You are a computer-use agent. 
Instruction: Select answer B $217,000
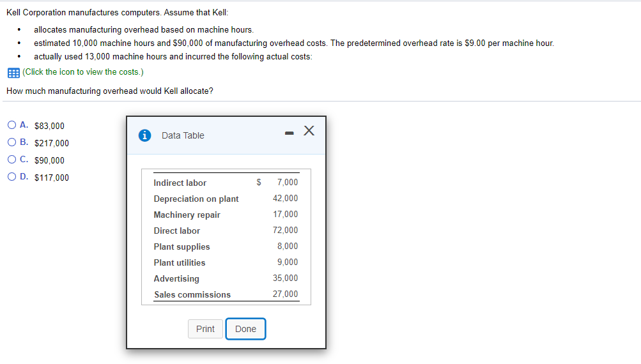[12, 142]
